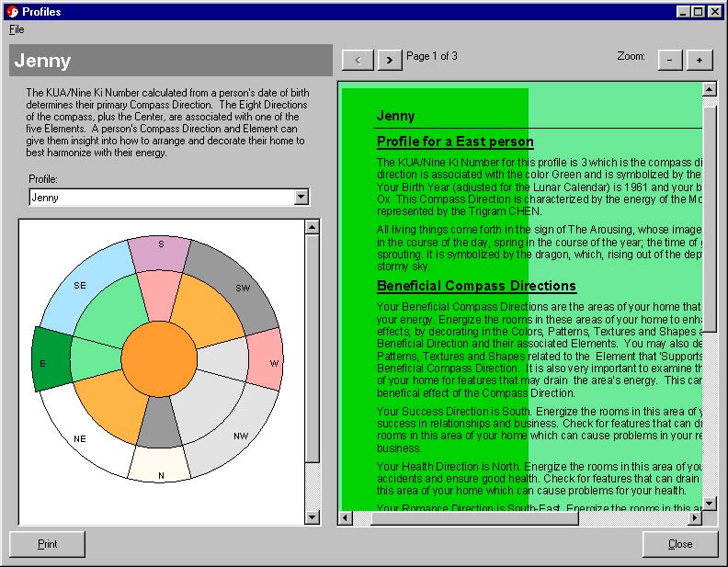
Task: Click the pink W compass segment
Action: tap(267, 360)
